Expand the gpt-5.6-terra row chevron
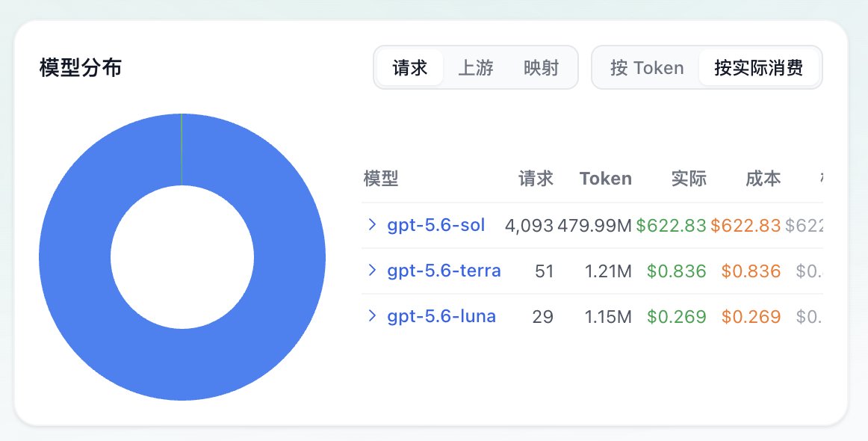This screenshot has width=868, height=441. pos(372,271)
